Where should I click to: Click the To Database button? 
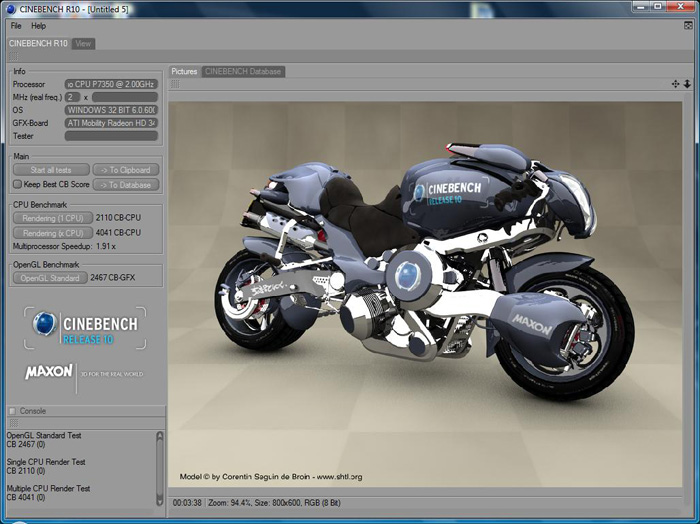(x=125, y=185)
